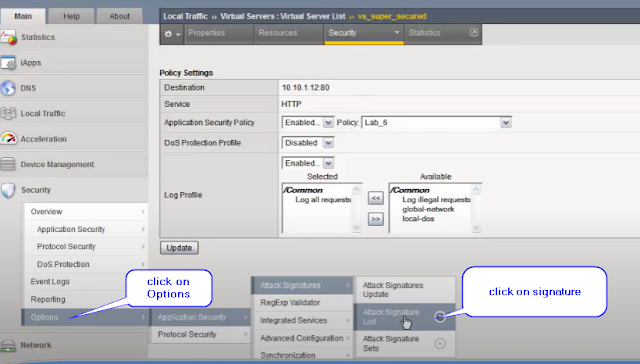Click the Statistics tab pop-out icon
640x364 pixels.
tap(473, 32)
